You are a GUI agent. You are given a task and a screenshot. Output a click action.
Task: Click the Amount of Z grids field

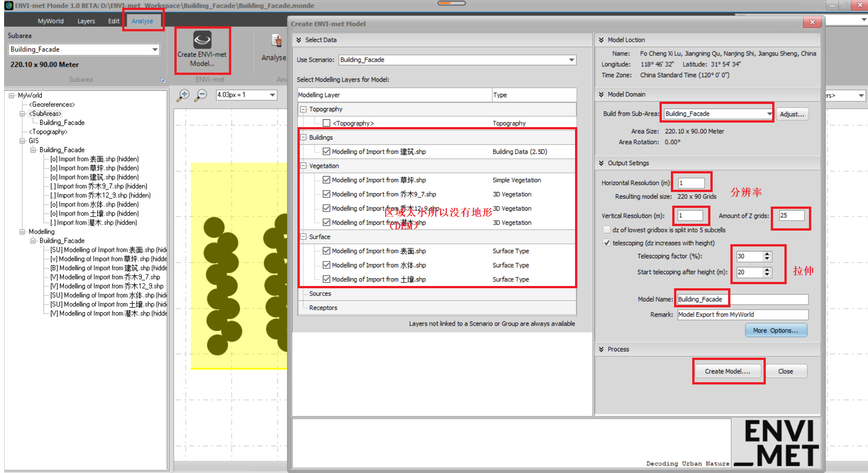pos(792,216)
